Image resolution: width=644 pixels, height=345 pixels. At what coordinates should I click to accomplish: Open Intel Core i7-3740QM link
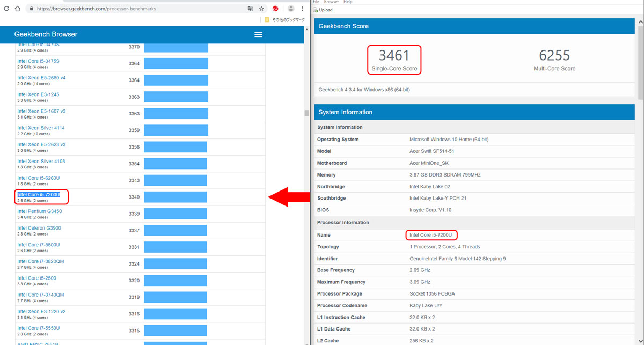[x=40, y=295]
